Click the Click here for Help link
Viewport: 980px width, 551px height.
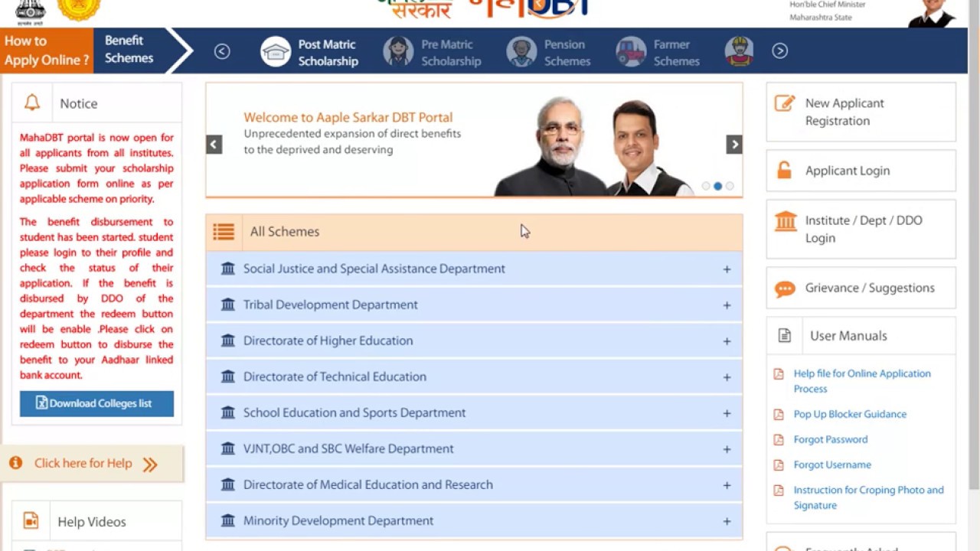click(x=83, y=463)
